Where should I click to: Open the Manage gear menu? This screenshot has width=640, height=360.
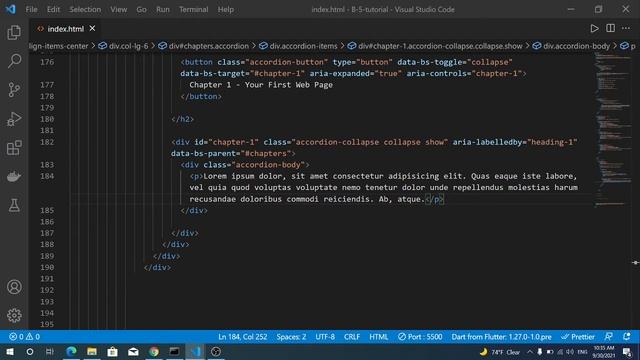pos(14,316)
